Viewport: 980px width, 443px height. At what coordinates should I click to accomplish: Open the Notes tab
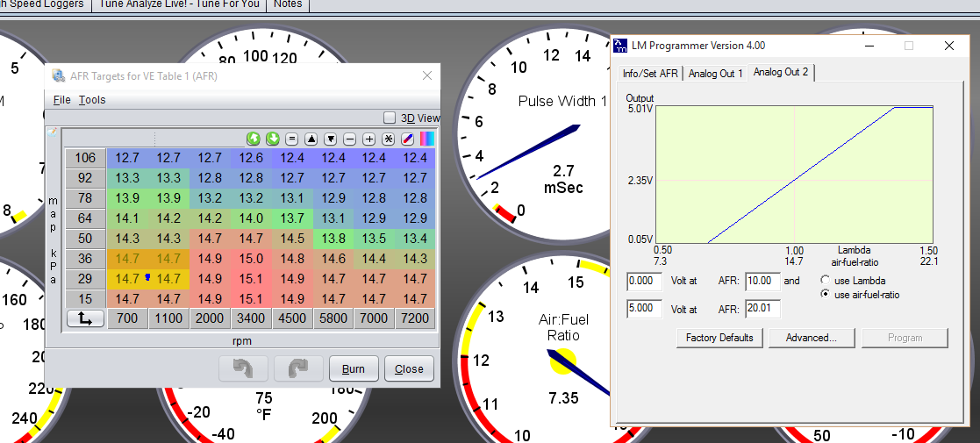click(288, 5)
